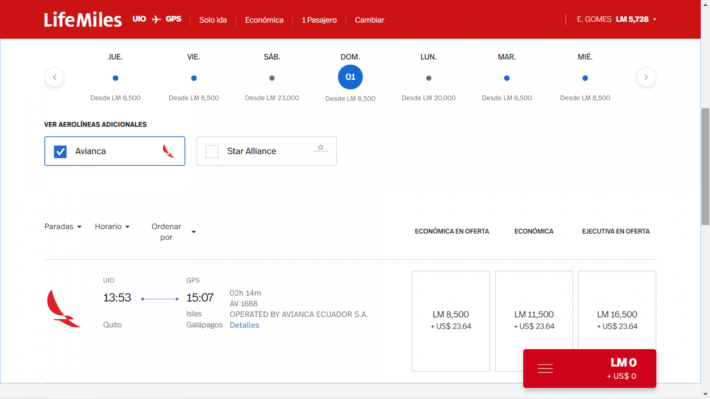Viewport: 710px width, 399px height.
Task: Click the LM 0 cart total button
Action: click(590, 369)
